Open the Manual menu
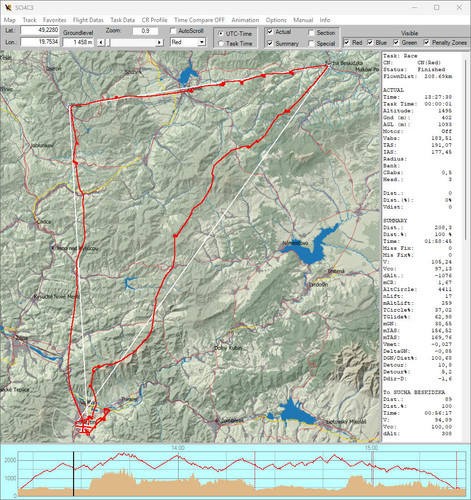The width and height of the screenshot is (471, 500). click(x=303, y=20)
